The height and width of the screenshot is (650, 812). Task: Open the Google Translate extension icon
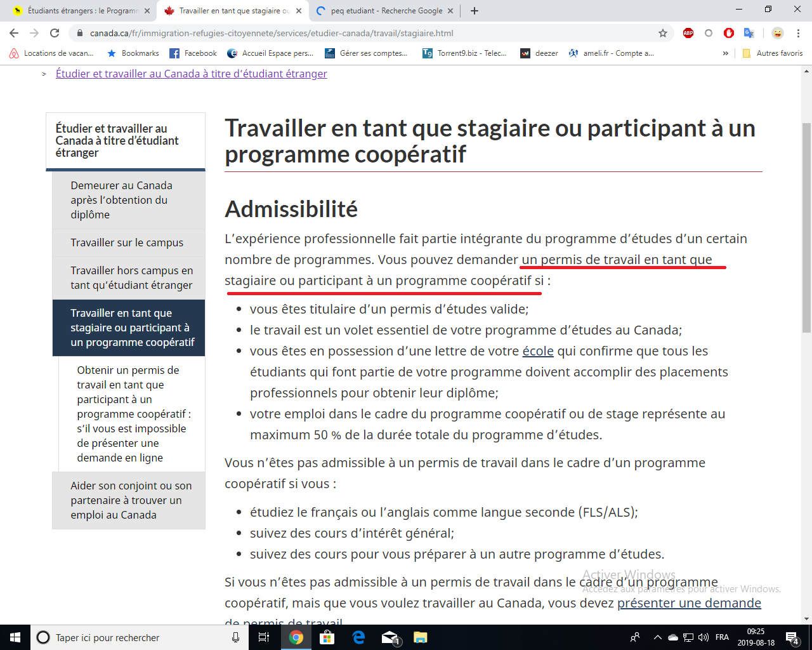click(749, 33)
